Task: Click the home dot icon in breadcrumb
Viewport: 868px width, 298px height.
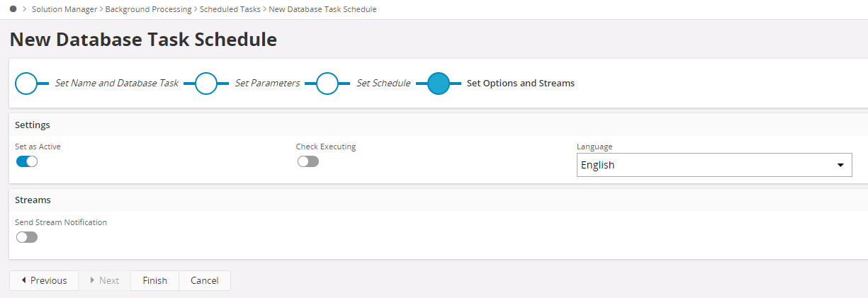Action: (x=13, y=9)
